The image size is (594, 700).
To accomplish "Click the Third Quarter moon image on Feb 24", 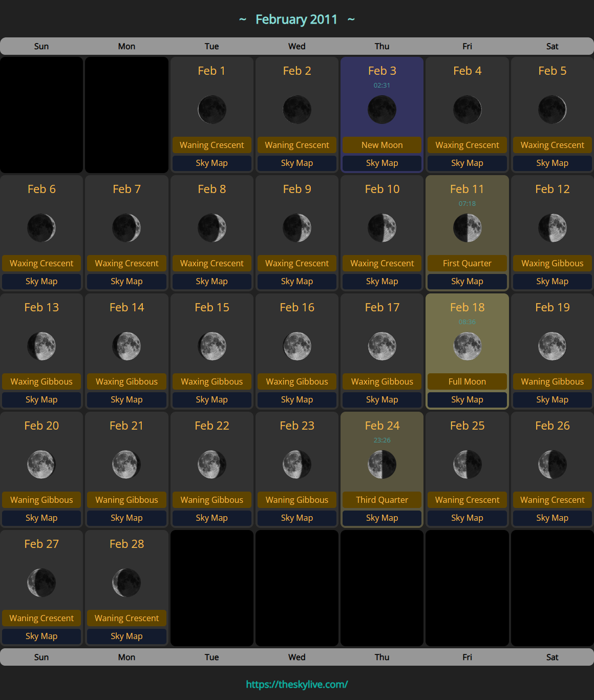I will [x=382, y=464].
